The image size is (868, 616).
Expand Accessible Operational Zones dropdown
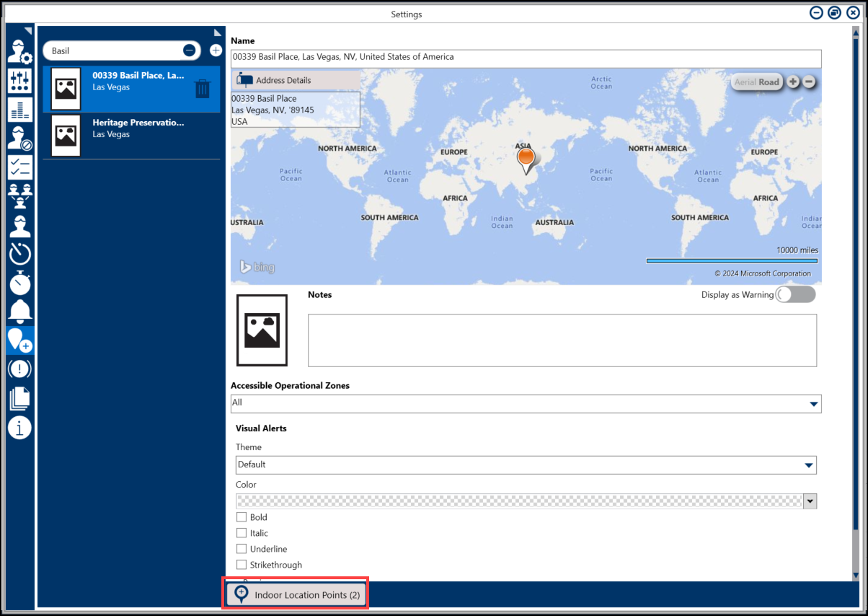click(x=813, y=403)
